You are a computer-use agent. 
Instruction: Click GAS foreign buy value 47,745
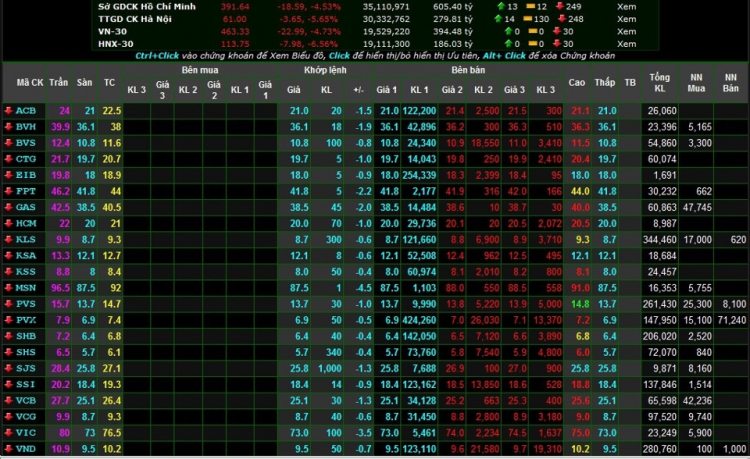click(697, 208)
